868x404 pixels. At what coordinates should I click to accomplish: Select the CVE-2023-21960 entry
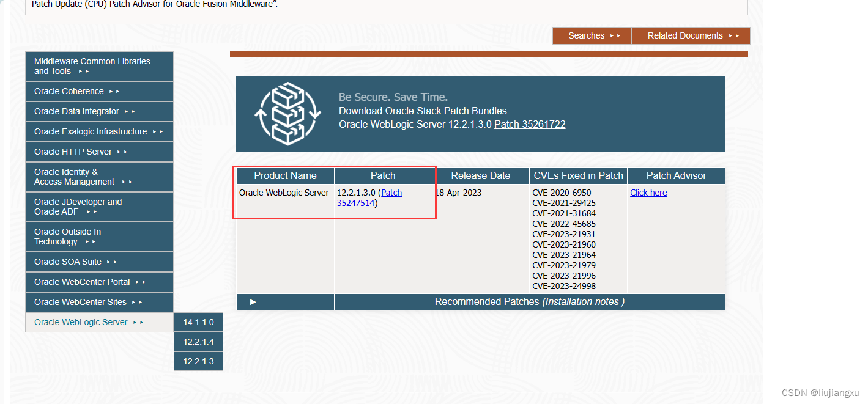click(x=564, y=244)
